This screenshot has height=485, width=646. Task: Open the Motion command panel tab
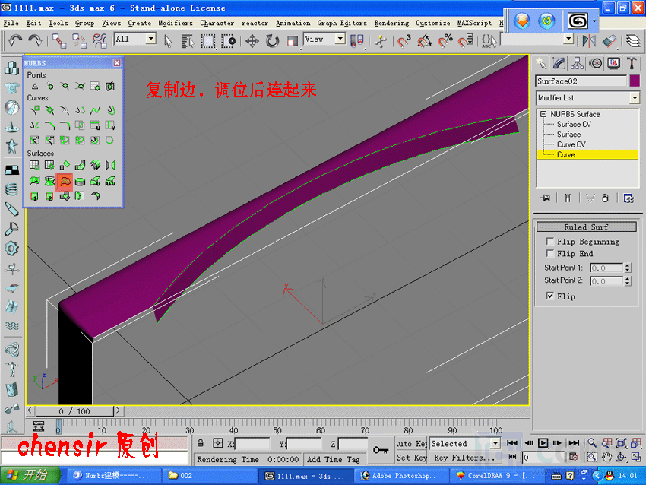pos(595,63)
